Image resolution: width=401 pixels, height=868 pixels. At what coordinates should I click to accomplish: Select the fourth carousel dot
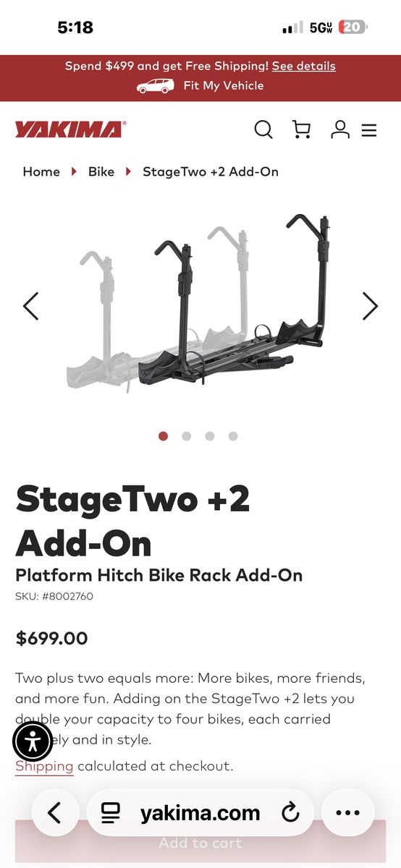coord(232,436)
